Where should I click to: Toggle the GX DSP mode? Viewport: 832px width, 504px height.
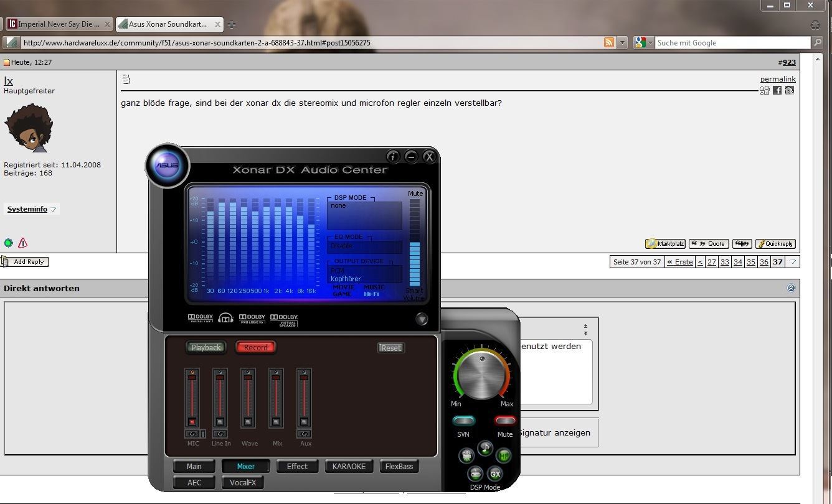click(495, 474)
